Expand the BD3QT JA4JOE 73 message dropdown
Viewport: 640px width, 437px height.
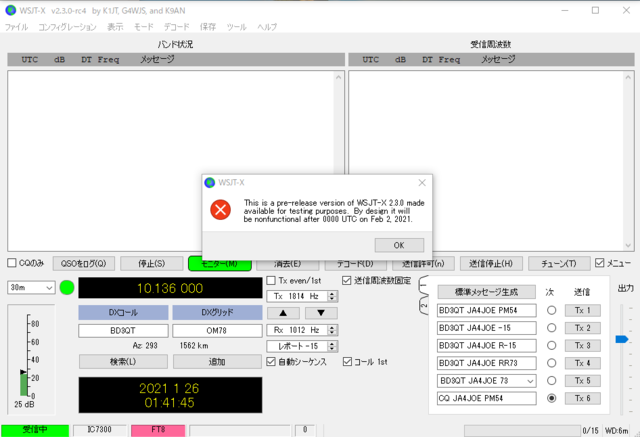click(x=530, y=381)
